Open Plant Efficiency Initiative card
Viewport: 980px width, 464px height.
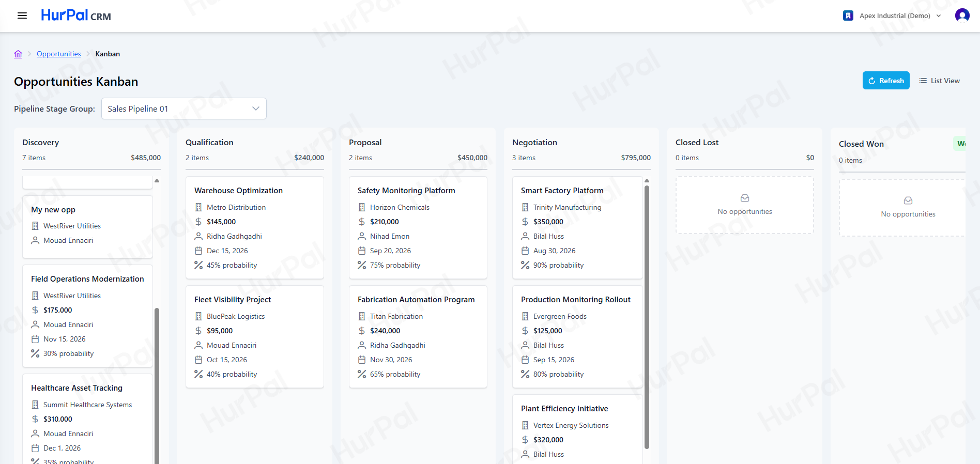click(577, 429)
